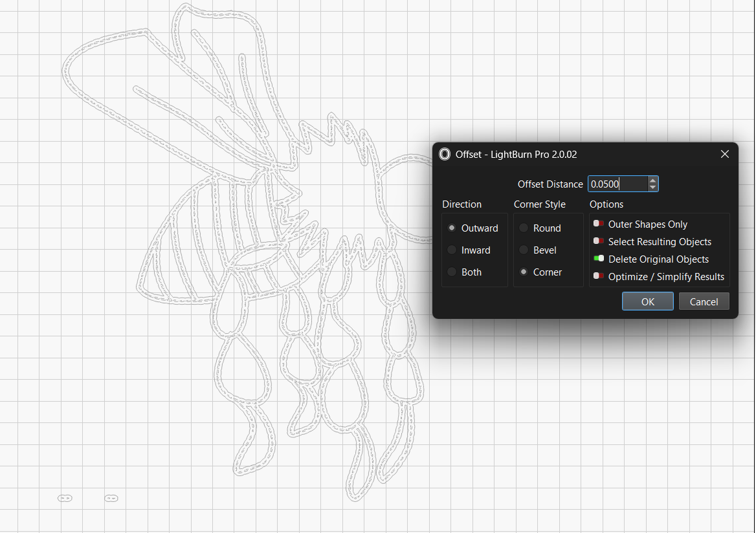
Task: Enable Optimize / Simplify Results
Action: click(597, 275)
